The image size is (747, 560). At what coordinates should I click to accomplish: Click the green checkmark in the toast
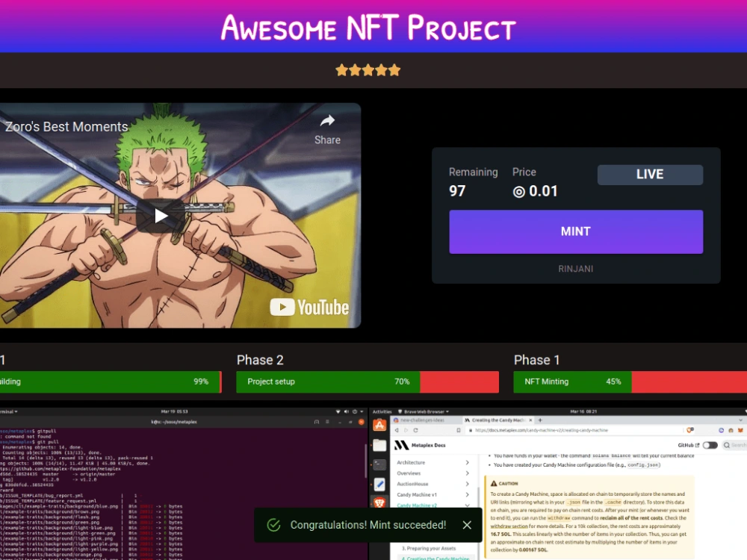(x=273, y=525)
